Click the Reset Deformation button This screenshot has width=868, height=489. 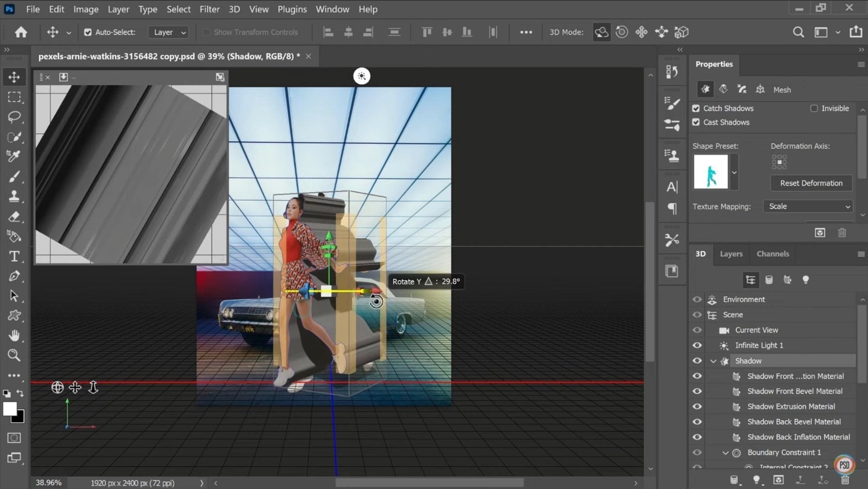pyautogui.click(x=811, y=182)
